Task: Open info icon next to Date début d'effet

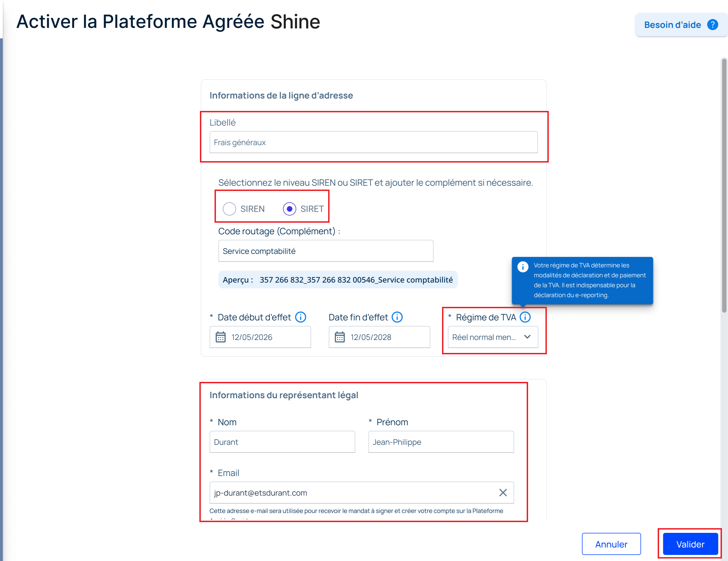Action: [301, 317]
